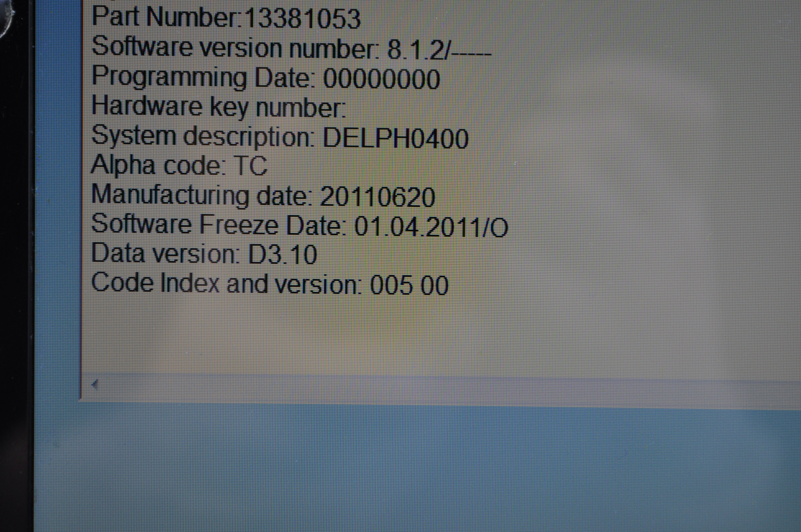Screen dimensions: 801x532
Task: Click the Hardware key number line
Action: pos(219,107)
